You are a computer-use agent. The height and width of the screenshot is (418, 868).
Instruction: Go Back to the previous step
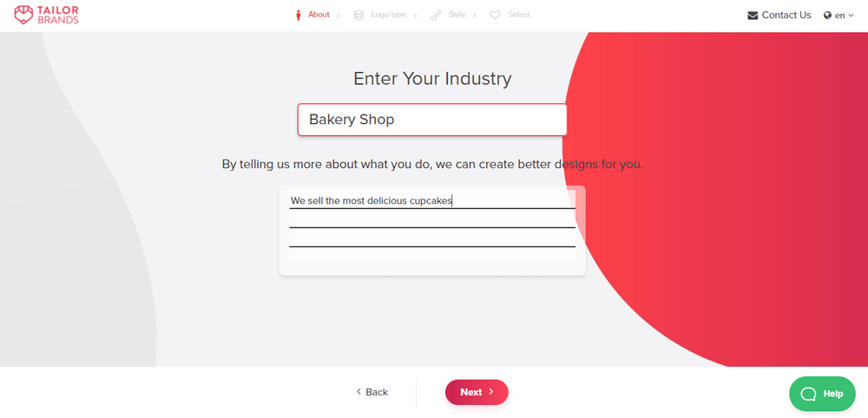click(372, 392)
